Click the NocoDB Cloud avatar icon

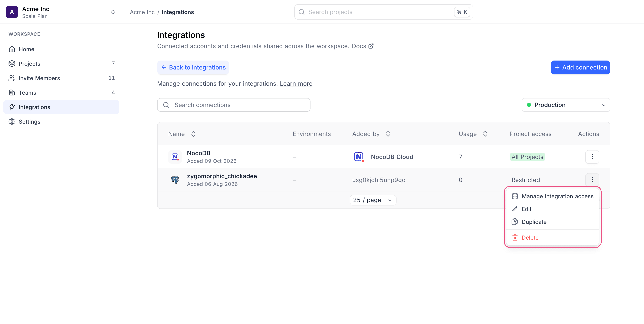[x=359, y=157]
